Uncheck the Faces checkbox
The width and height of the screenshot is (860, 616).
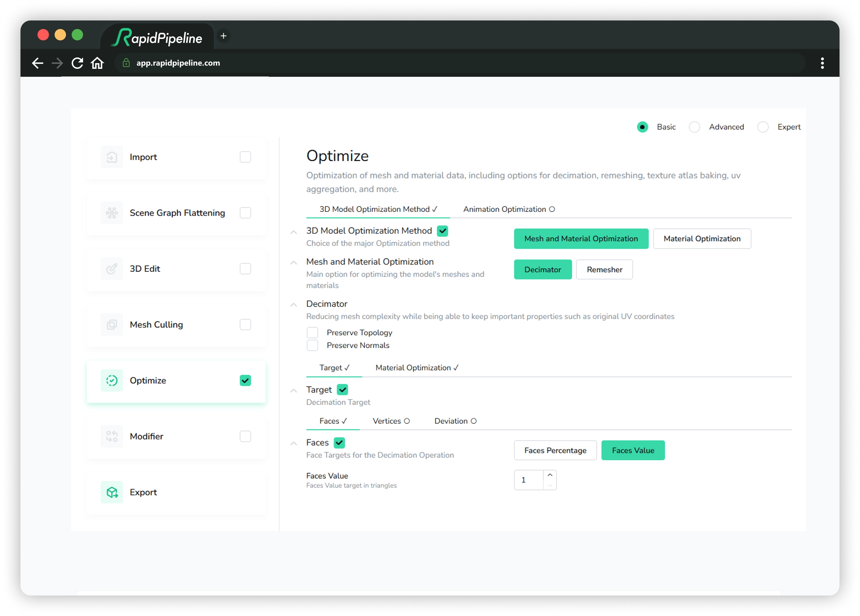(x=339, y=443)
